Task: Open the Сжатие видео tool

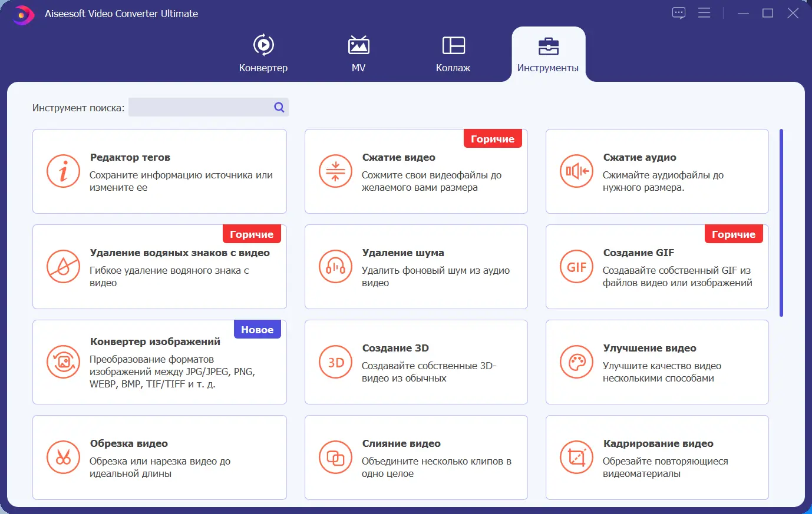Action: (416, 171)
